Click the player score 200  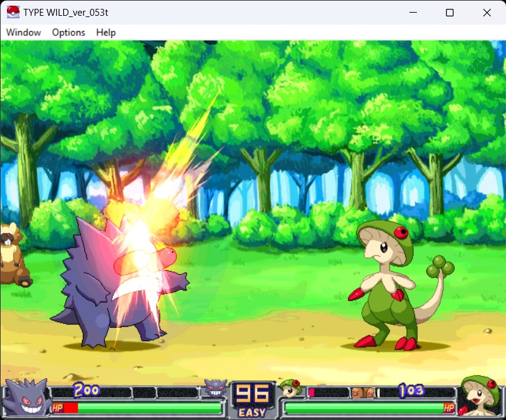tap(87, 390)
